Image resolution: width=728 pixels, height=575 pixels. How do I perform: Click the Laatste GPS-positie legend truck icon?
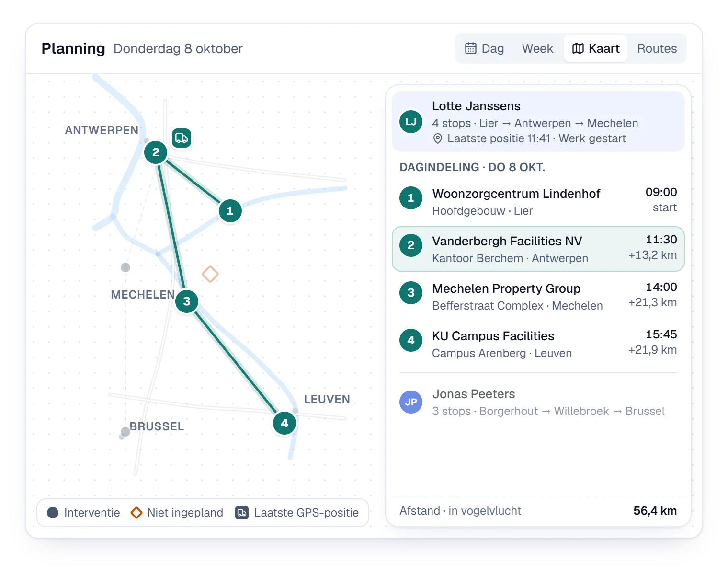pos(242,513)
